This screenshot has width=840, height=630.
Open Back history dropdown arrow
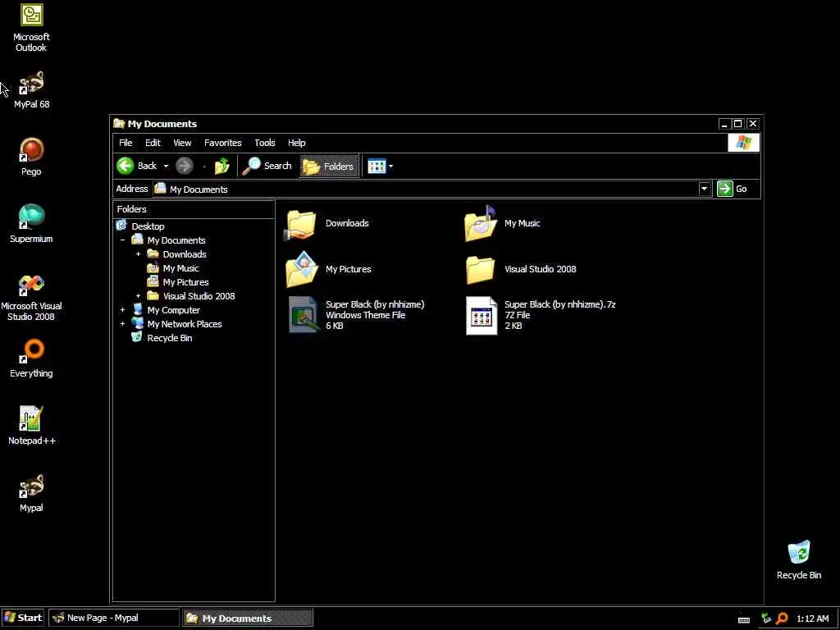166,166
